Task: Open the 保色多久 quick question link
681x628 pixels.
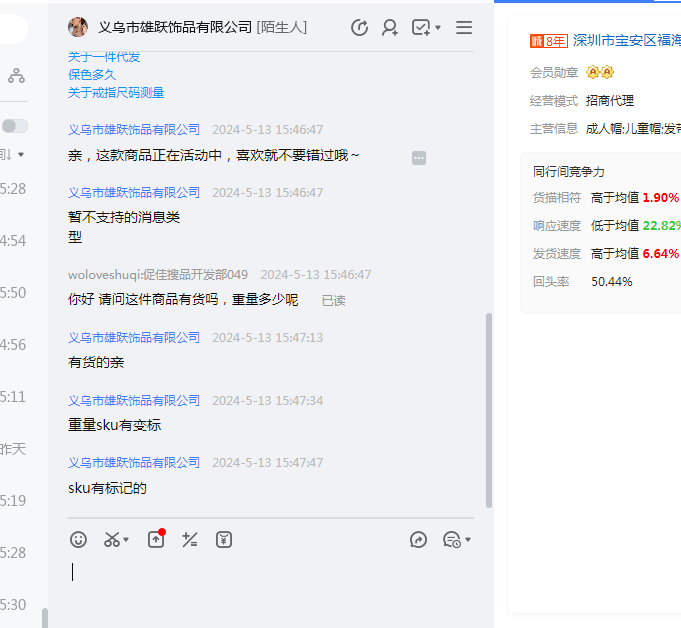Action: [x=92, y=75]
